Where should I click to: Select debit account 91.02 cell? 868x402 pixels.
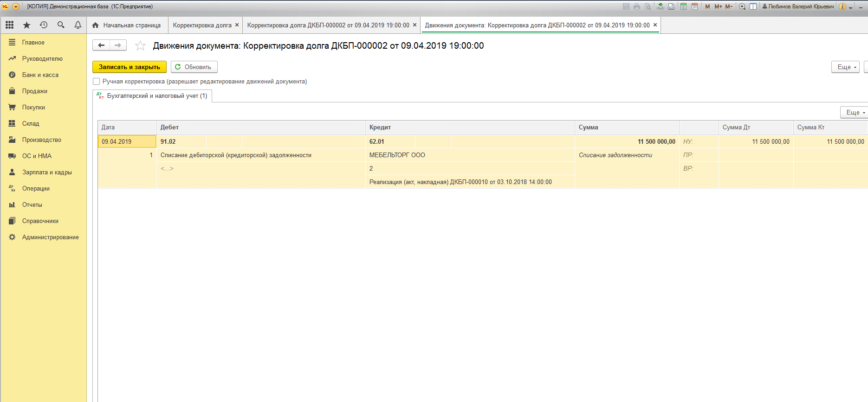[x=181, y=141]
